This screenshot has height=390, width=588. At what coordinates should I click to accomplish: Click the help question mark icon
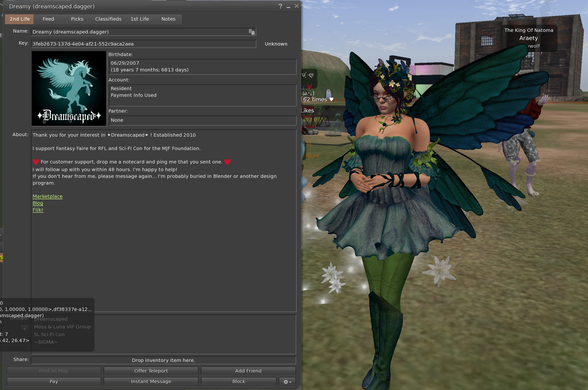[280, 6]
